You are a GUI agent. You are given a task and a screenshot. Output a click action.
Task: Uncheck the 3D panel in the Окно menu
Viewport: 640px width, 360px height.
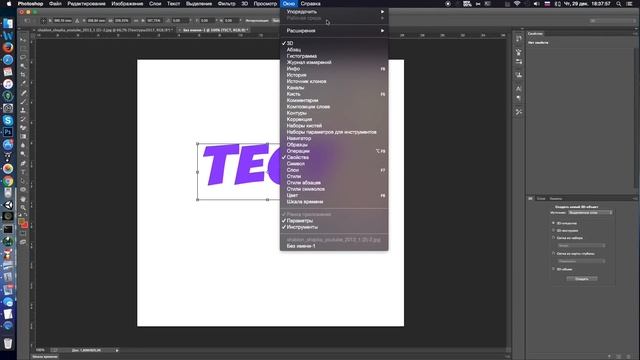click(x=334, y=43)
